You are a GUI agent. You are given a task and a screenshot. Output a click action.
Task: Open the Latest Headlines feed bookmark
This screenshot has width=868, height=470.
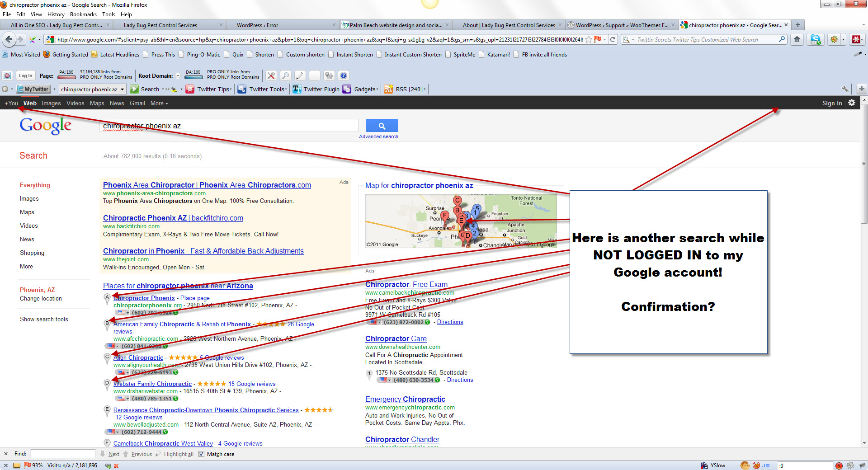115,54
